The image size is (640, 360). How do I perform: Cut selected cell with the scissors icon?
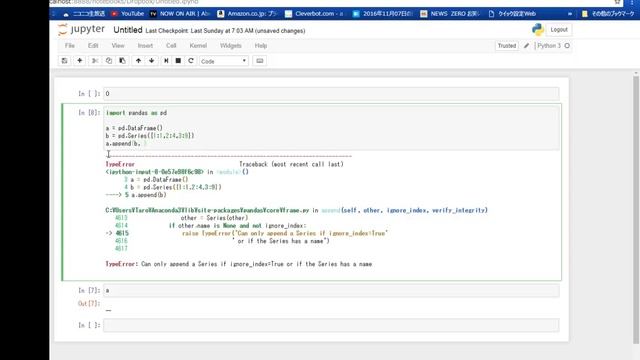[95, 61]
